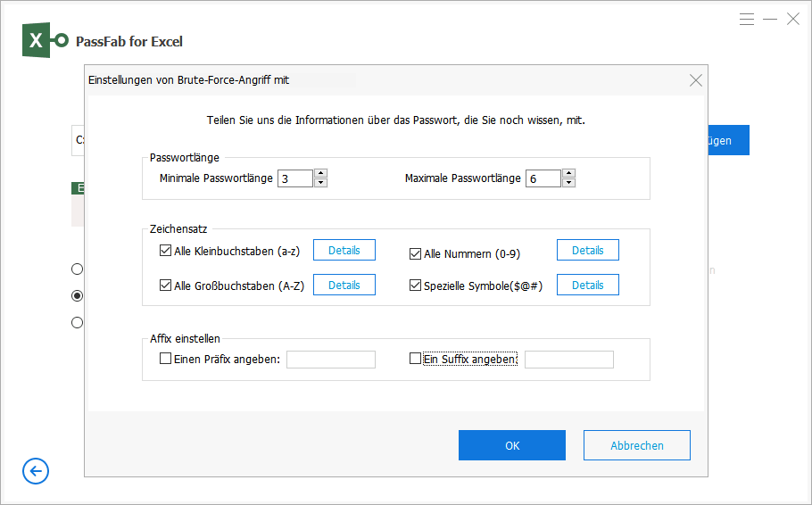Click the Minimale Passwortlänge number field
The image size is (812, 505).
point(294,178)
